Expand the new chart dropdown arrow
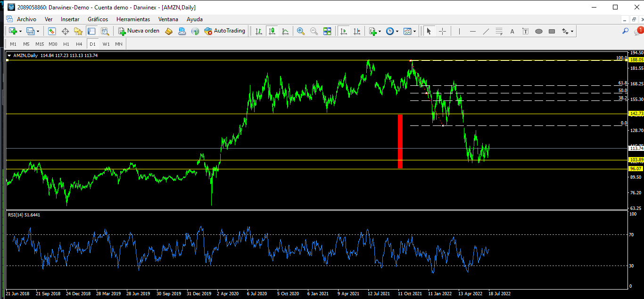This screenshot has width=644, height=299. 20,31
